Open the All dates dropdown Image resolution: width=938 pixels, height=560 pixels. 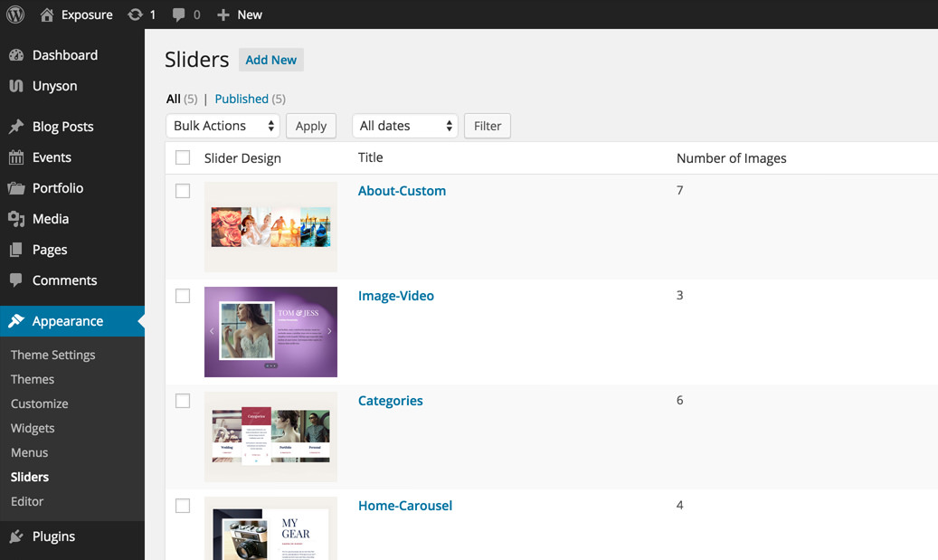point(405,126)
